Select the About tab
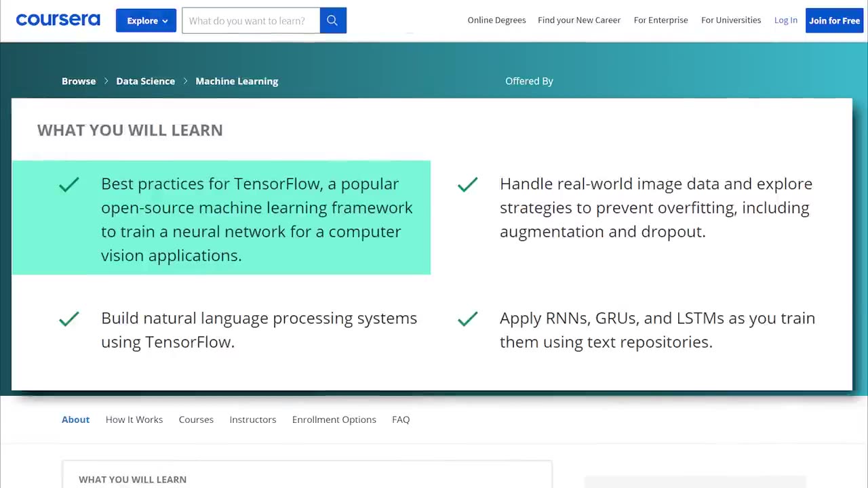868x488 pixels. (75, 420)
